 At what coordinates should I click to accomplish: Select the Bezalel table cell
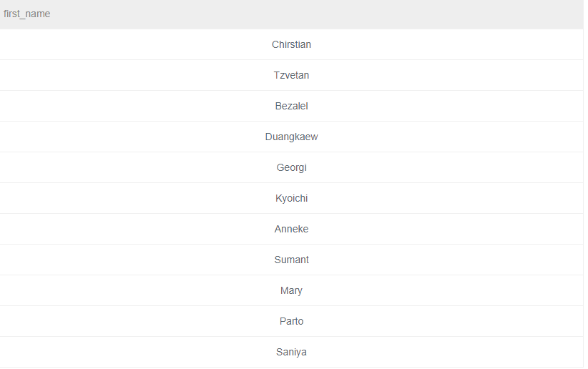pos(291,106)
